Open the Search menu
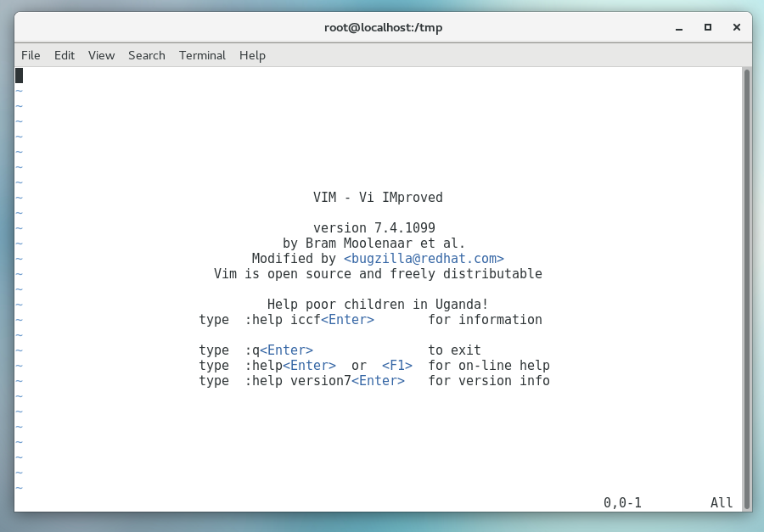The height and width of the screenshot is (532, 764). pyautogui.click(x=147, y=55)
